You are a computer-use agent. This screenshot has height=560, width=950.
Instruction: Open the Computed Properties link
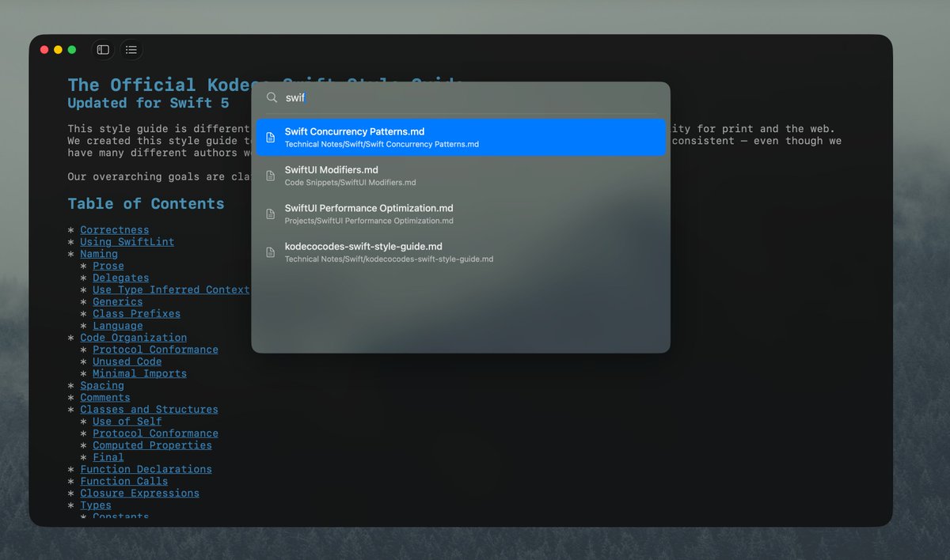152,445
